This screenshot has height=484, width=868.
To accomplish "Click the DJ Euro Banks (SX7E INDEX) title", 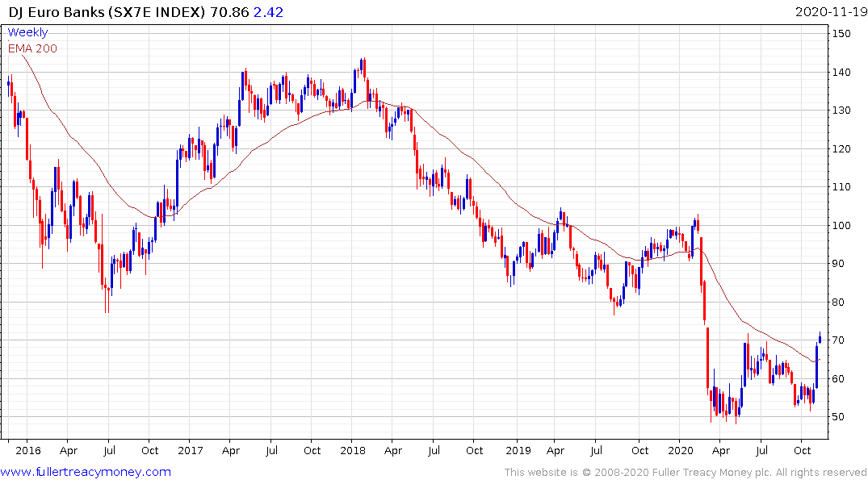I will tap(107, 11).
